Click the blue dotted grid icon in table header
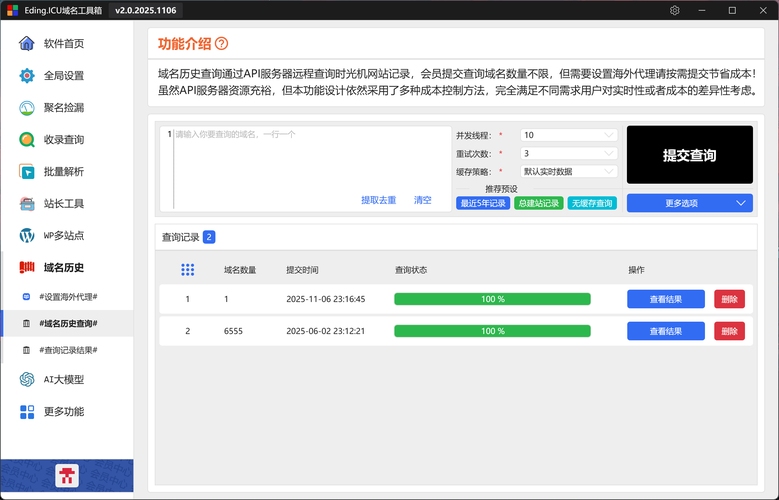 [x=188, y=270]
